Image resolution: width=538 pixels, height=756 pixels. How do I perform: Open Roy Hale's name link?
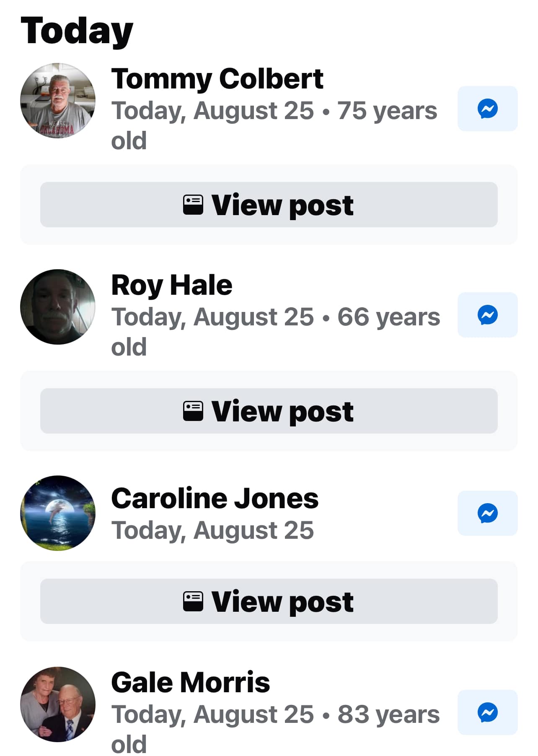click(x=172, y=286)
